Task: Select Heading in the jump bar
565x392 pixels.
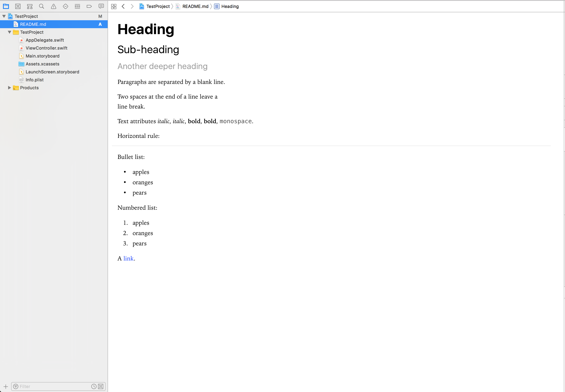Action: (x=229, y=6)
